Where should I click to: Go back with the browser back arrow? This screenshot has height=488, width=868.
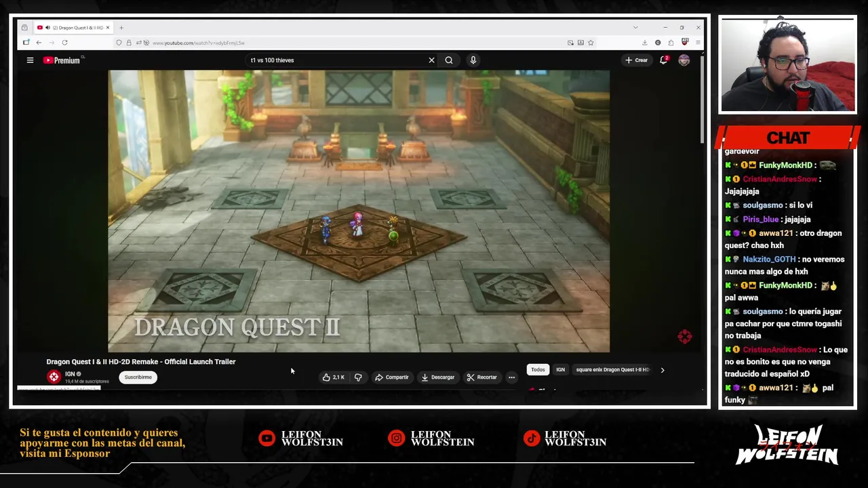coord(39,43)
